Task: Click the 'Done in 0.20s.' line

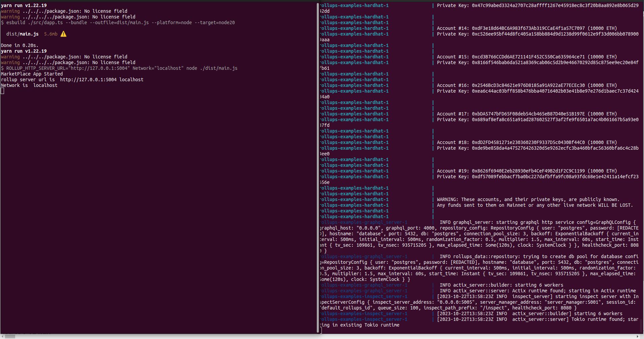Action: pyautogui.click(x=19, y=45)
